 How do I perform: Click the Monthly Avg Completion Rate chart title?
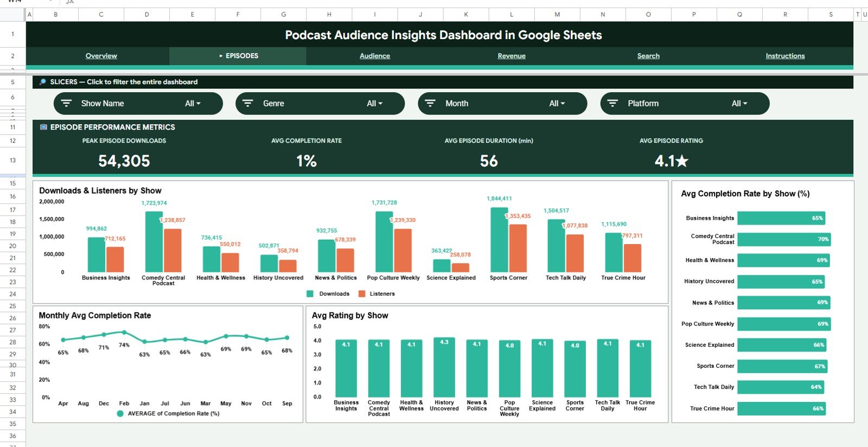(95, 315)
